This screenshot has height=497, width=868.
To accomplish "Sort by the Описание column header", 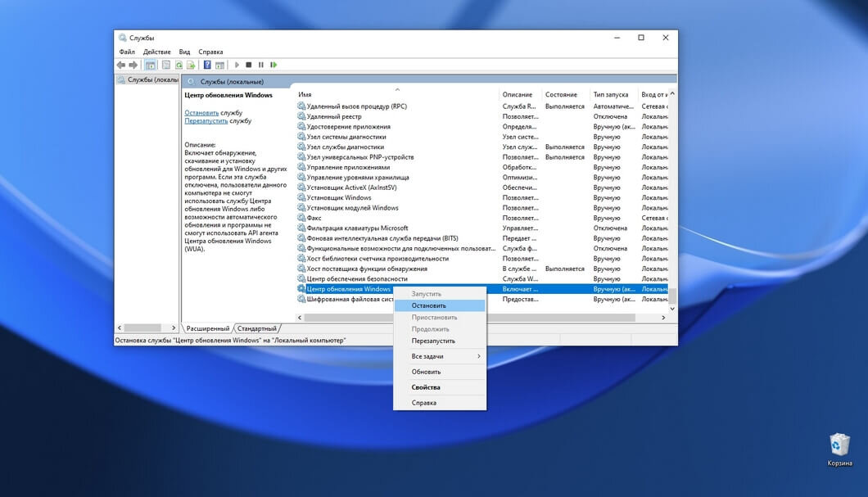I will [520, 95].
